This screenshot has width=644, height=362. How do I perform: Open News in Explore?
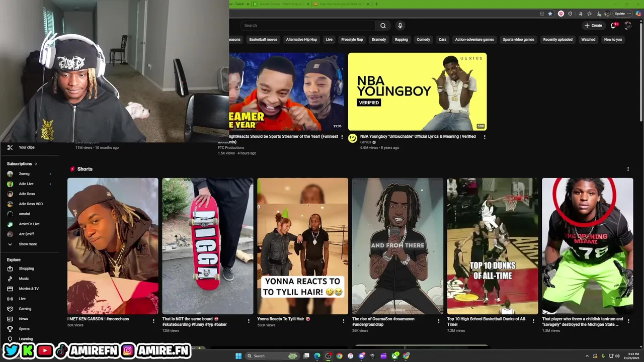[x=24, y=319]
